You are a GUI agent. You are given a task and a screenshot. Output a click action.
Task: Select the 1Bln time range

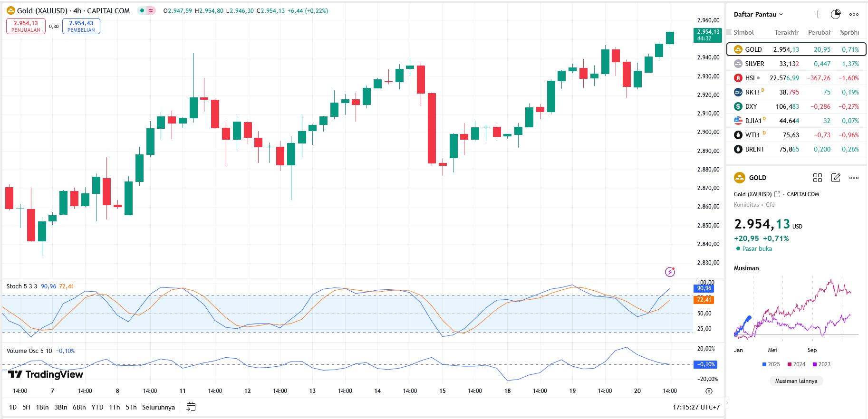tap(42, 407)
